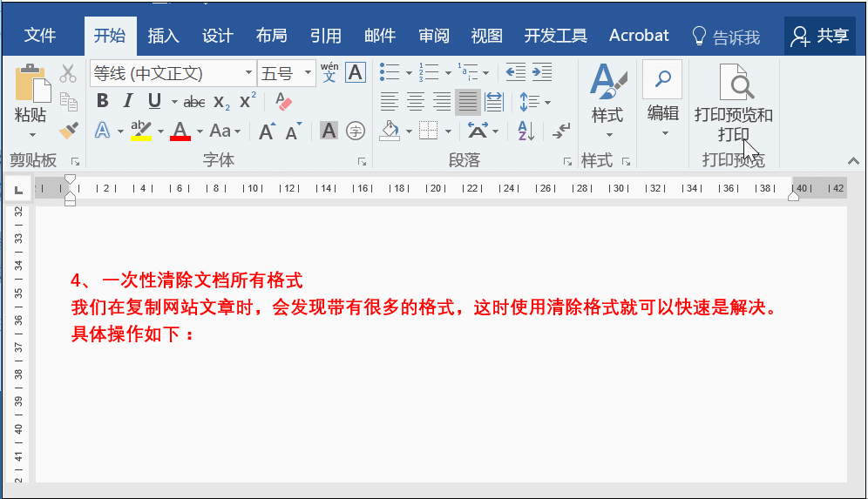The image size is (868, 499).
Task: Click the line 具体操作如下
Action: (x=132, y=334)
